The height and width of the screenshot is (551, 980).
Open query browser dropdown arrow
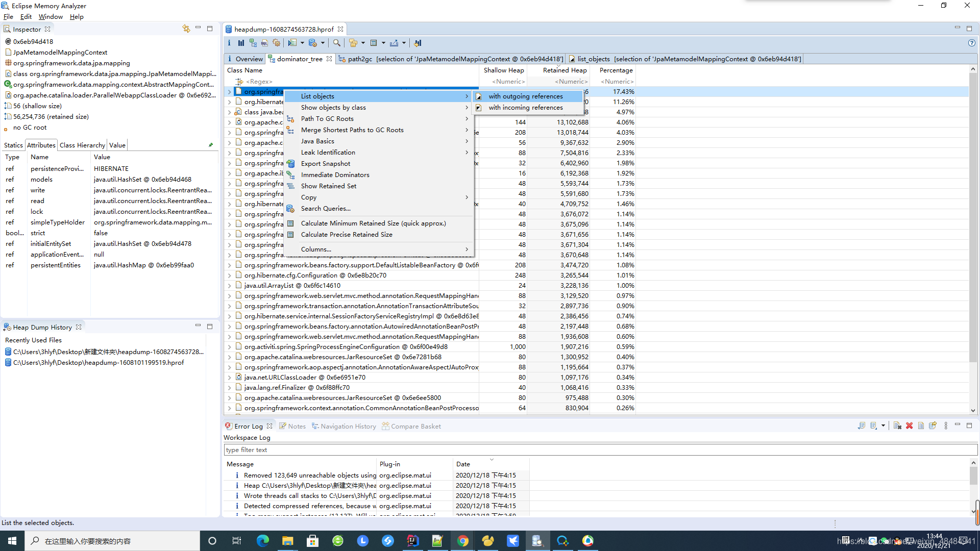click(x=323, y=43)
